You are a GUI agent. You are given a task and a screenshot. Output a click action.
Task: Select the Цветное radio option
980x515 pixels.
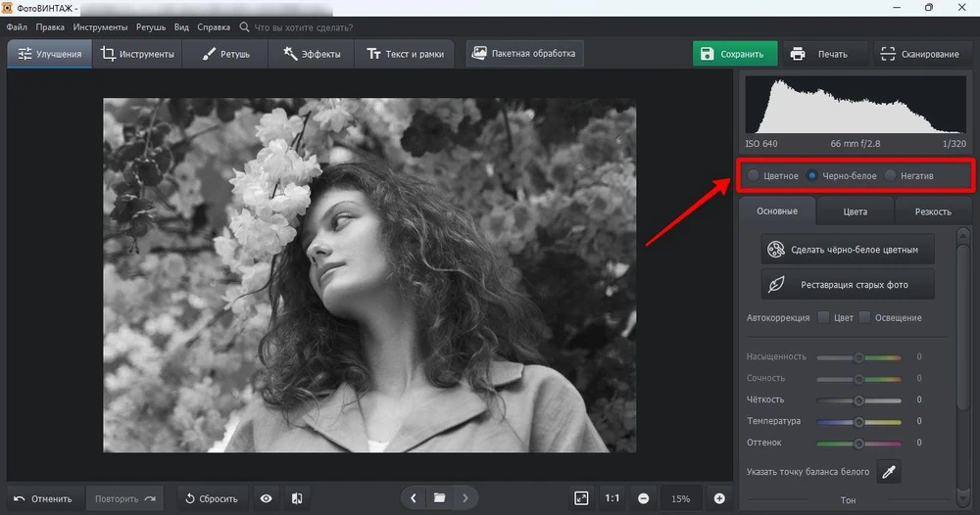[x=753, y=176]
